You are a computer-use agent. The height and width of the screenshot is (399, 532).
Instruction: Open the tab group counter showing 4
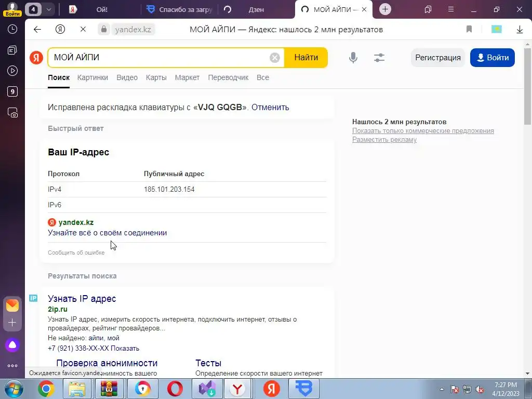click(x=33, y=9)
